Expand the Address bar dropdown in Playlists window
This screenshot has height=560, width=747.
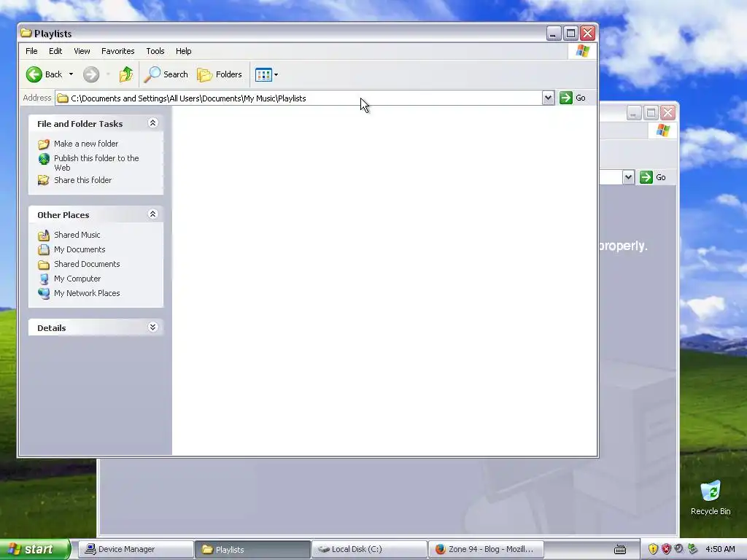[x=548, y=98]
